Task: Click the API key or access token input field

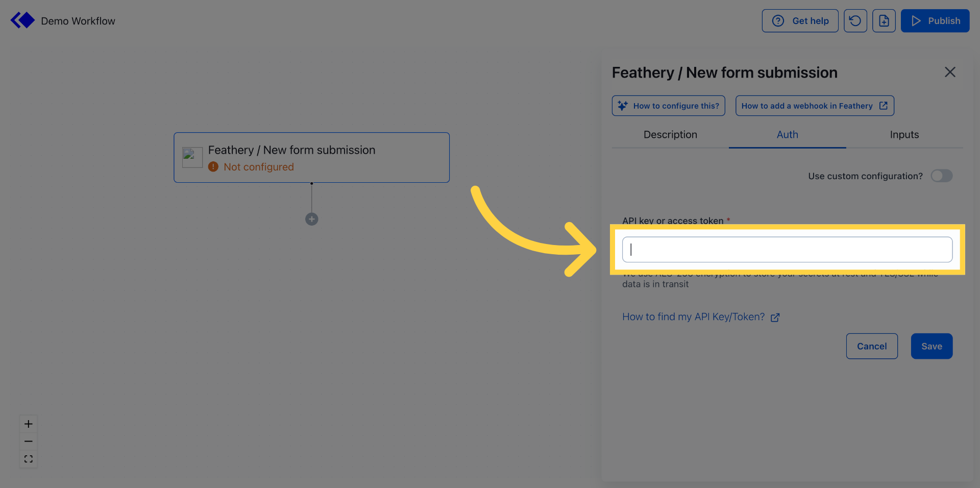Action: pyautogui.click(x=787, y=250)
